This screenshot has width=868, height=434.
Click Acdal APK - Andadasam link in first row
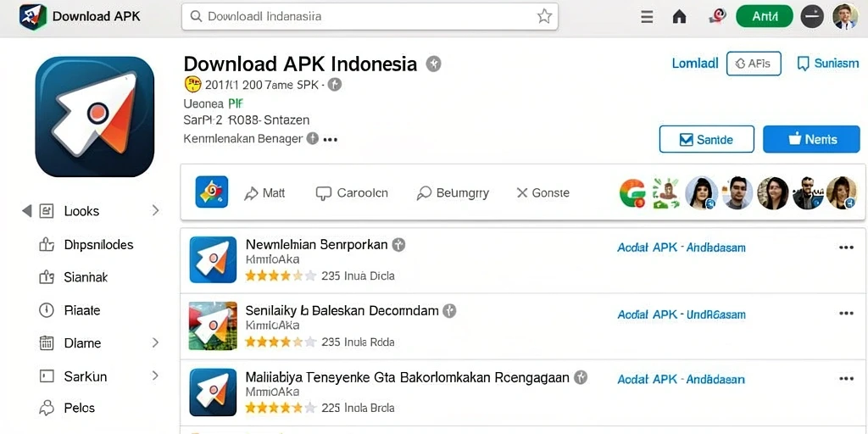tap(682, 248)
